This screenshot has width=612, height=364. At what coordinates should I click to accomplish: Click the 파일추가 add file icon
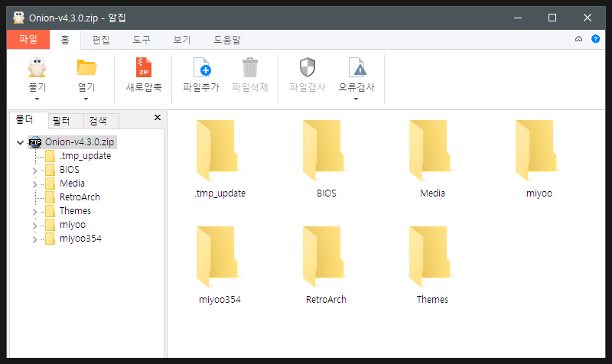coord(201,67)
